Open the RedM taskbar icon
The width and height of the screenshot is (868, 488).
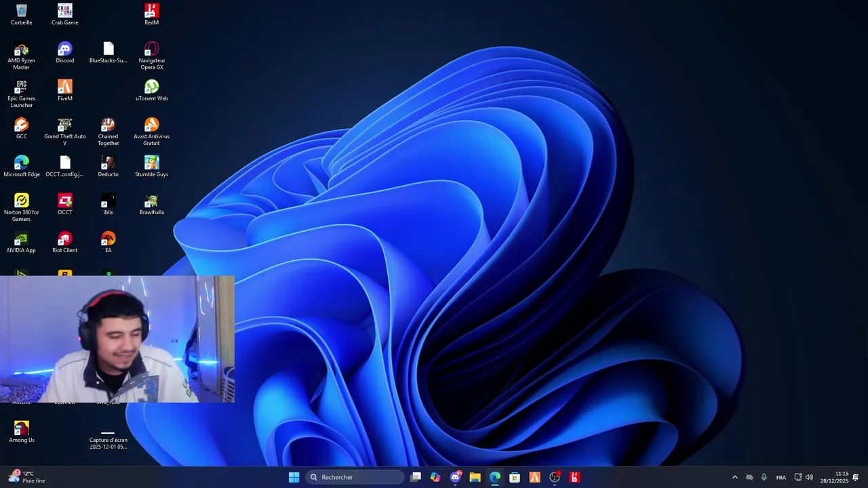tap(575, 477)
